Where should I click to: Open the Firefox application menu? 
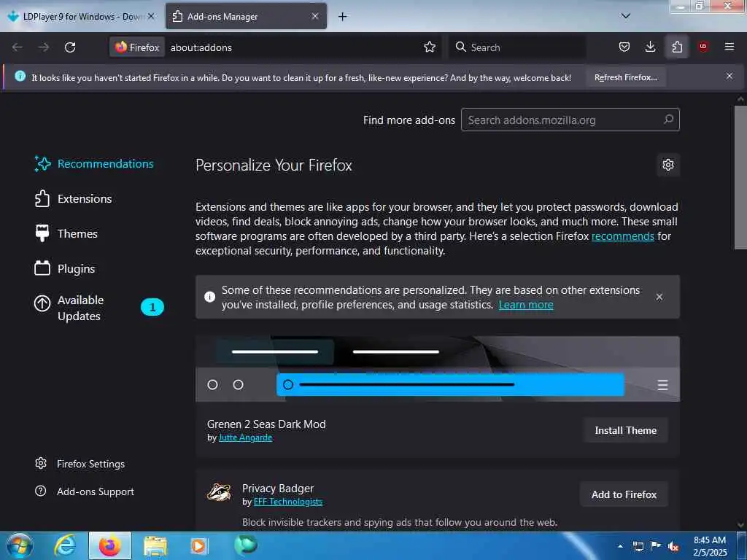click(729, 47)
